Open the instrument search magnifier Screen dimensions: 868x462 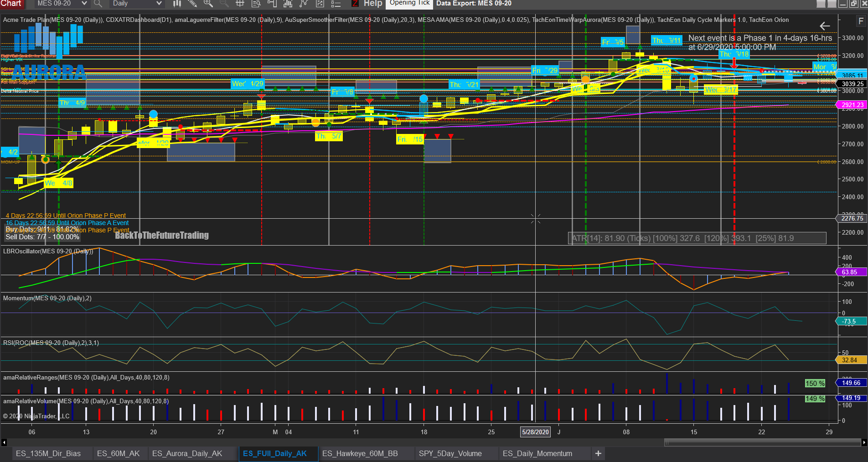point(98,4)
